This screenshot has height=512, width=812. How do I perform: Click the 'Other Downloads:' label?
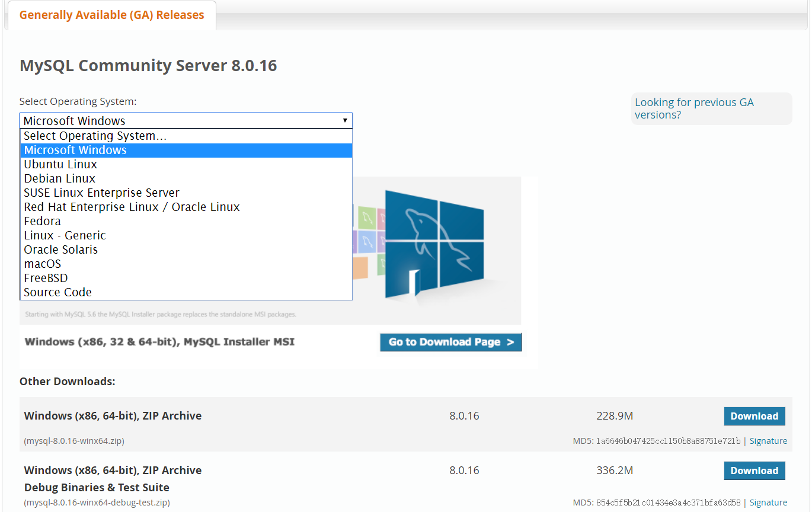68,381
